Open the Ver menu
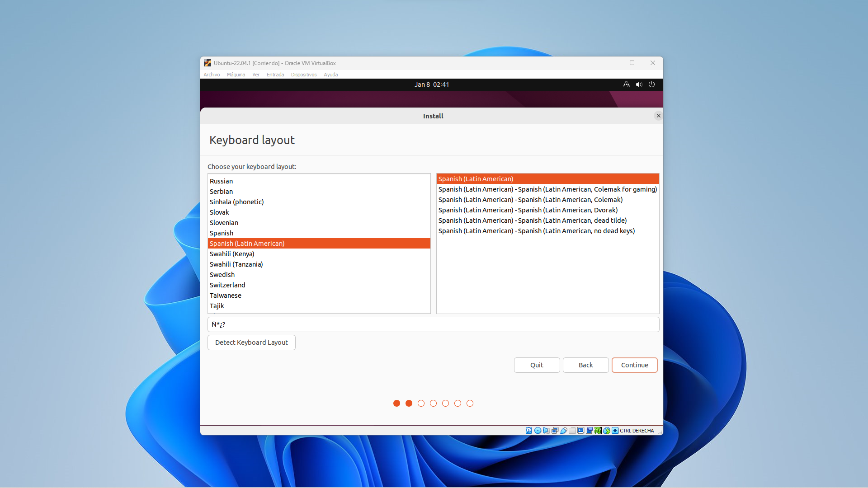 255,75
